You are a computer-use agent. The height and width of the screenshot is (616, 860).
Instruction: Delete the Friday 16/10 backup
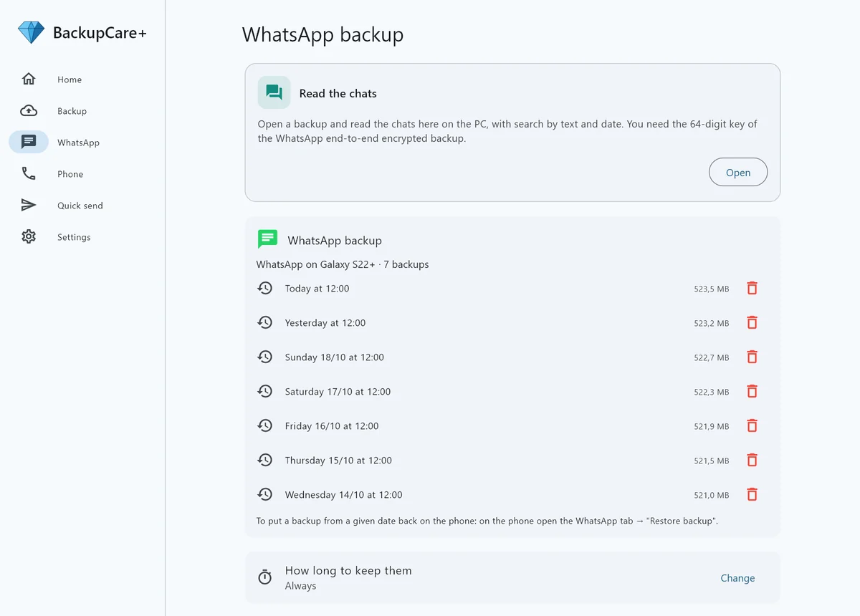coord(752,425)
